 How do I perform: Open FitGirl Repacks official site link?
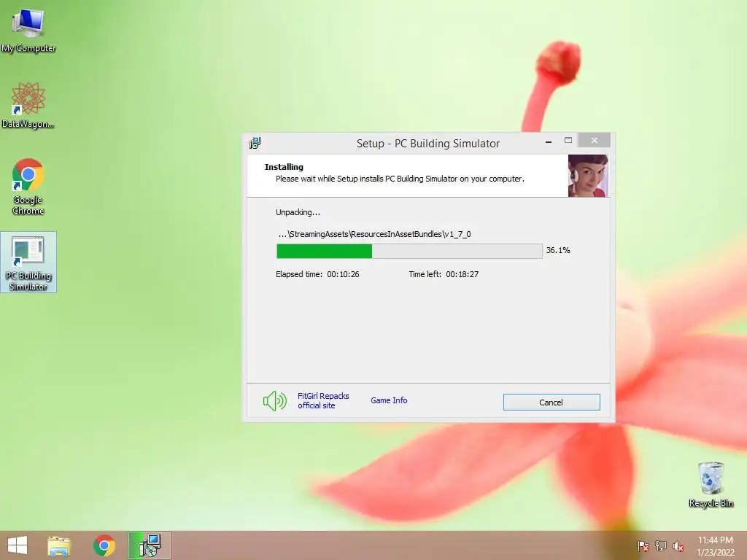click(x=323, y=401)
